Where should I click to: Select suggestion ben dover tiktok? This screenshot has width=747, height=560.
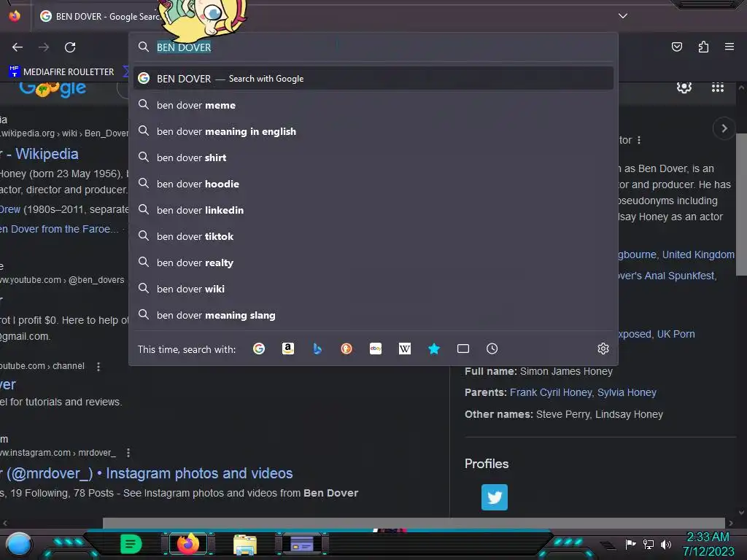[x=374, y=236]
